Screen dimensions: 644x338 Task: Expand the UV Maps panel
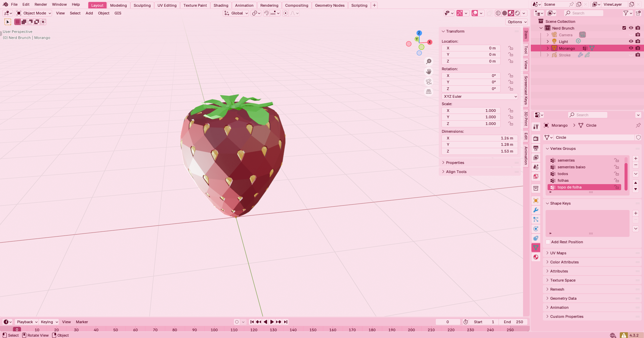(548, 253)
